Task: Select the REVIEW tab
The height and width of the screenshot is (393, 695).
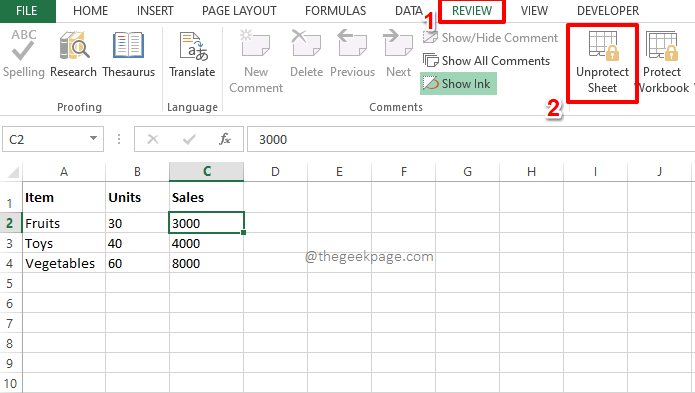Action: (x=472, y=11)
